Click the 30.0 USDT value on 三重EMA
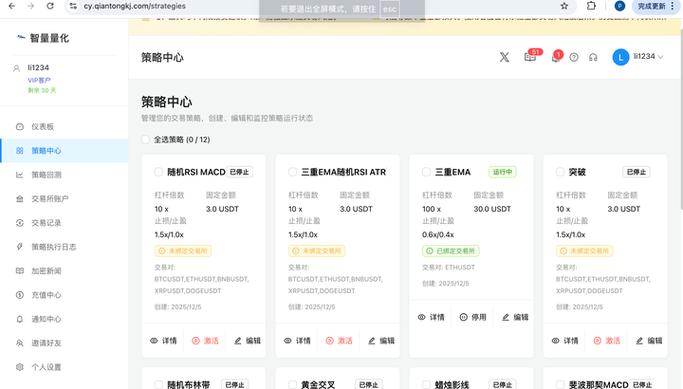 coord(492,209)
